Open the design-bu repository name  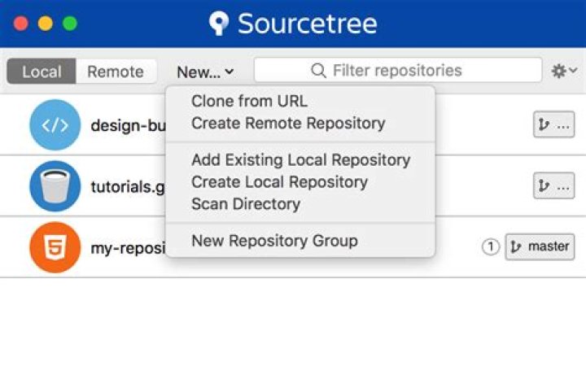[x=129, y=125]
